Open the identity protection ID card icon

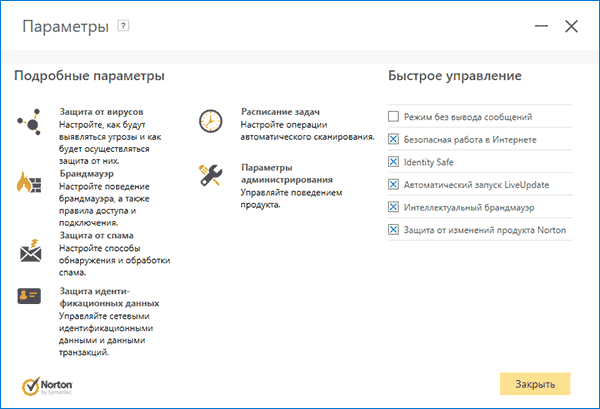[29, 296]
